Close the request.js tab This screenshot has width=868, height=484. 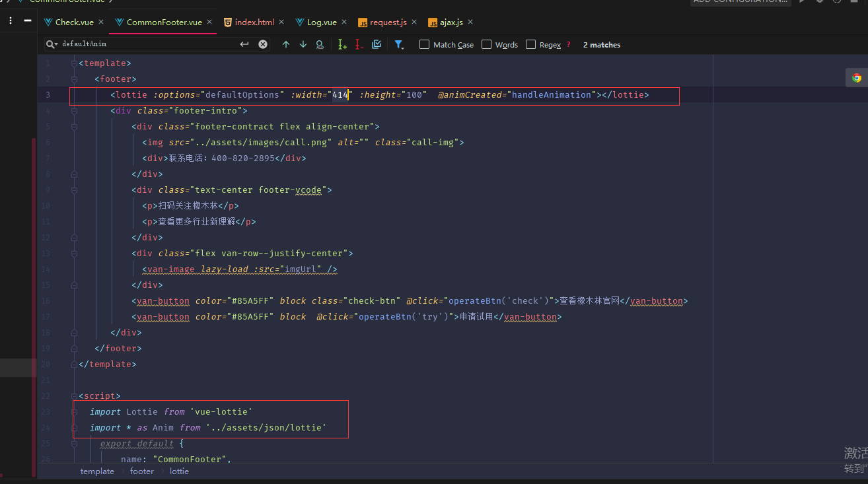(x=414, y=22)
